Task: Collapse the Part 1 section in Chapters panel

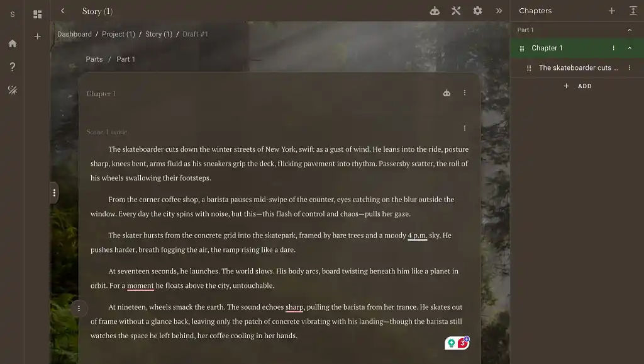Action: pyautogui.click(x=630, y=30)
